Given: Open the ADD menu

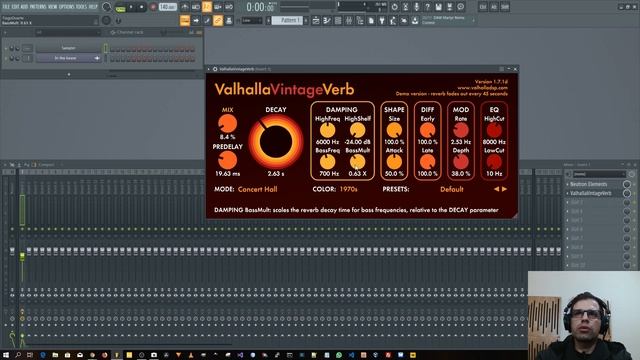Looking at the screenshot, I should pos(24,7).
